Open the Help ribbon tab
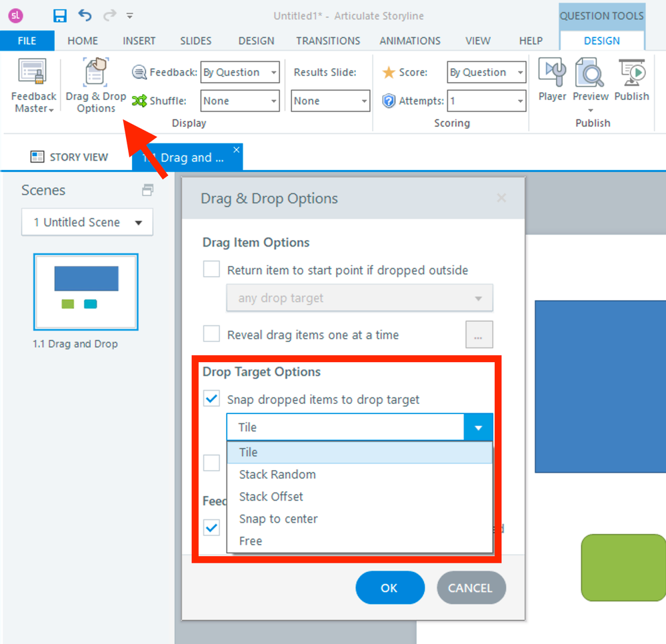This screenshot has width=666, height=644. point(531,41)
